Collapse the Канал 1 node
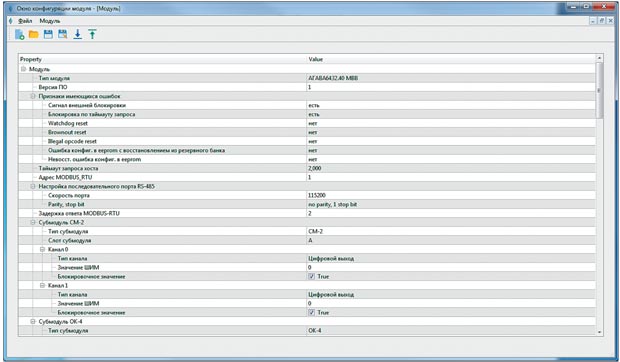This screenshot has width=620, height=362. (x=42, y=285)
